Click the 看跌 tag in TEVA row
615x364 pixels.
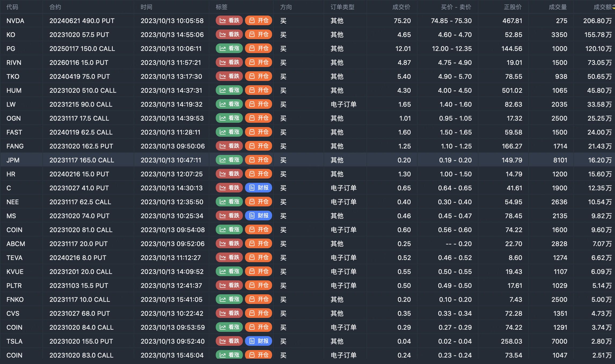click(x=229, y=257)
